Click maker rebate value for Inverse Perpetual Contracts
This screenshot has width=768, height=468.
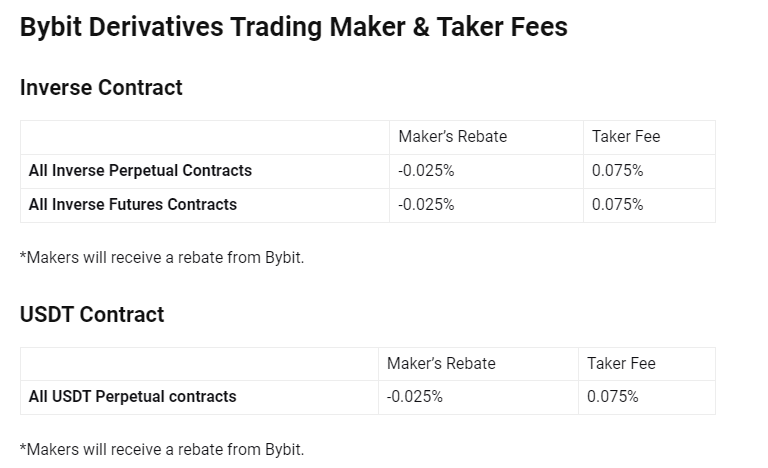coord(426,171)
